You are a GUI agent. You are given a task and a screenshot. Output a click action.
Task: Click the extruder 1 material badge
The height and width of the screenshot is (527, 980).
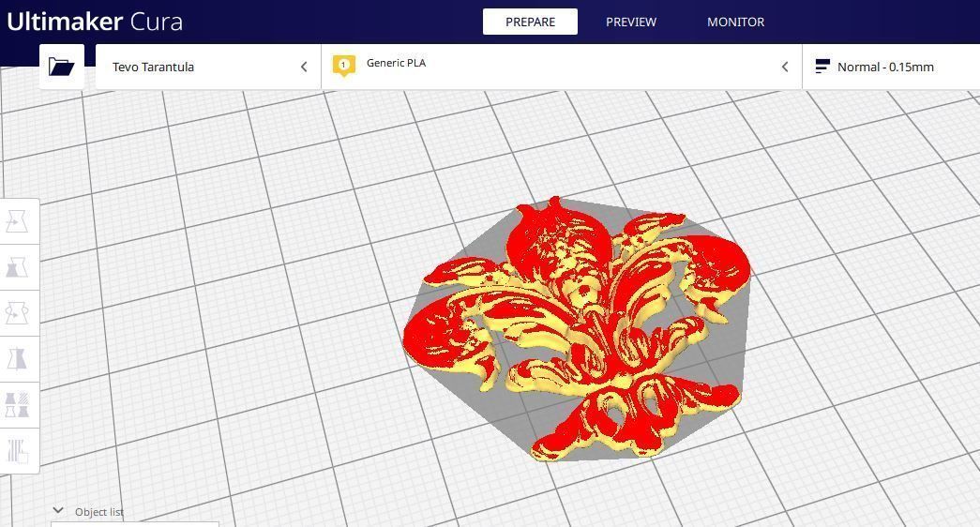[x=344, y=66]
